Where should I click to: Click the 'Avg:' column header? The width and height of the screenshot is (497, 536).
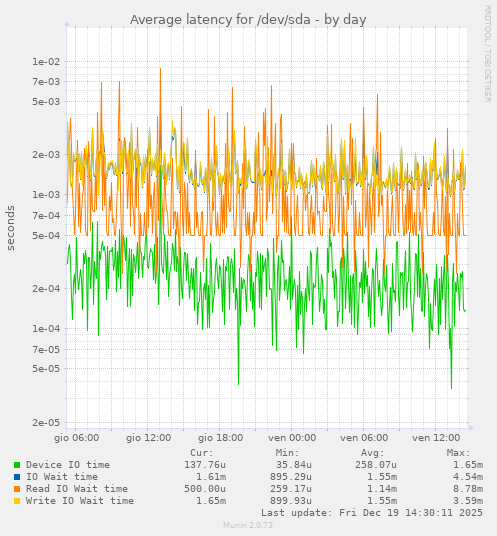pos(373,453)
